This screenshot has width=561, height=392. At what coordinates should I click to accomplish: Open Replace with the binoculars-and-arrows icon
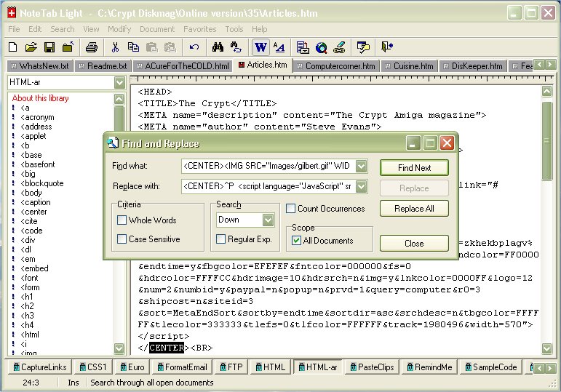point(236,47)
